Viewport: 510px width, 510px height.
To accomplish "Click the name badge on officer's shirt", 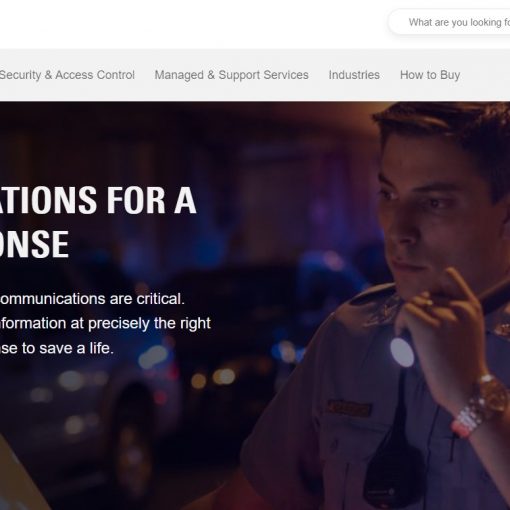I will point(349,408).
